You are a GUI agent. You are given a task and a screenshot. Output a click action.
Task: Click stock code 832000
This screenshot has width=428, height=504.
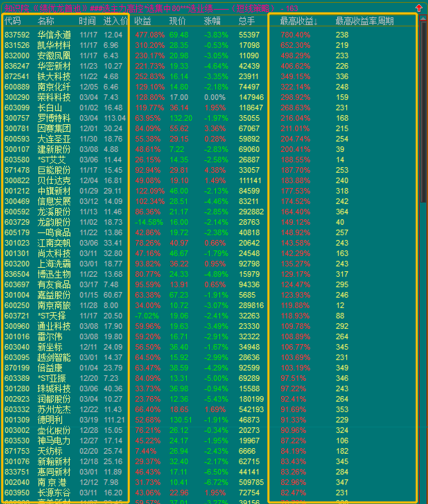17,55
